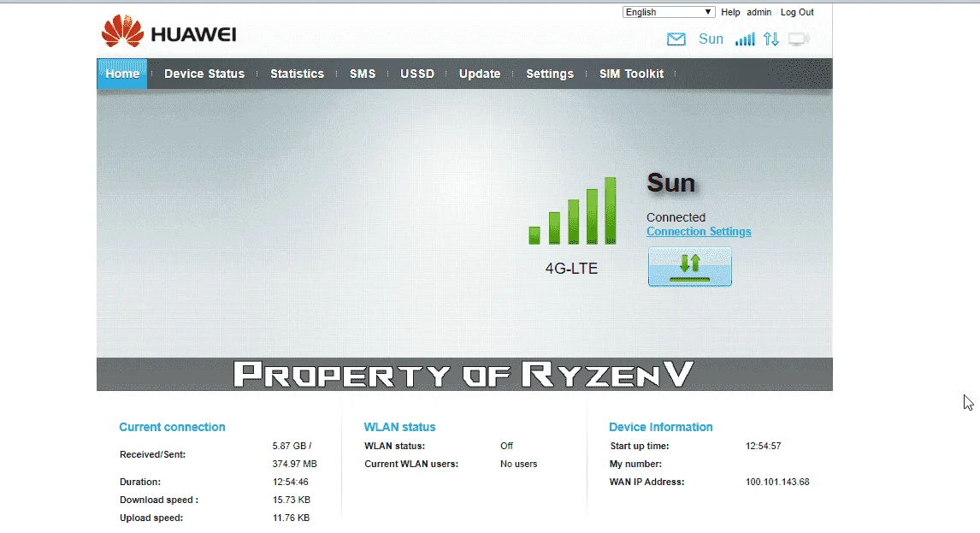Go to the SMS tab
980x533 pixels.
pyautogui.click(x=363, y=74)
